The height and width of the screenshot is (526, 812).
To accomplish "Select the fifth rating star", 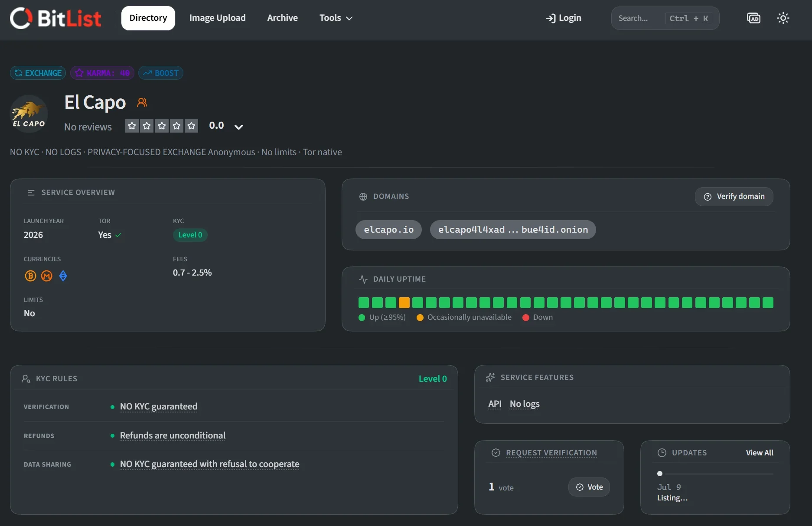I will pos(191,126).
